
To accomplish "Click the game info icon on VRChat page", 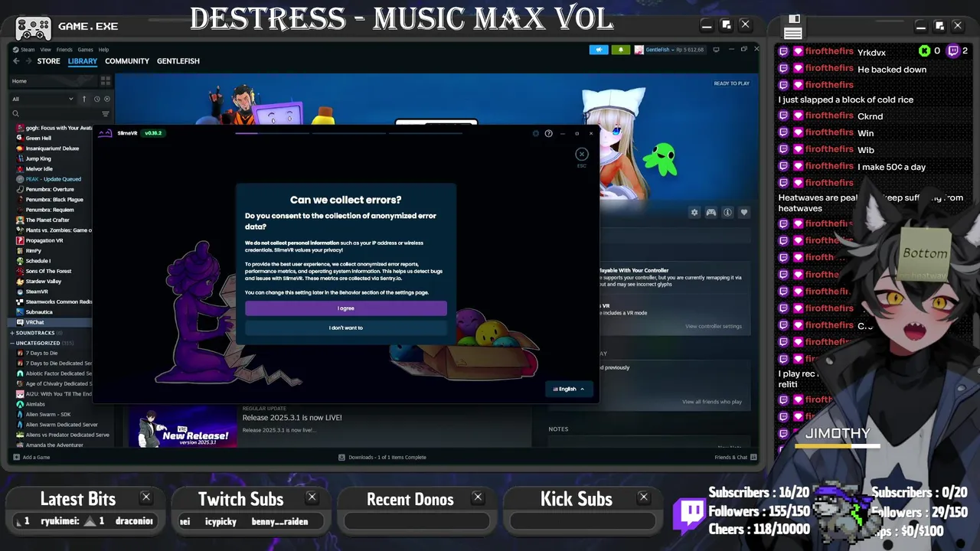I will coord(727,212).
